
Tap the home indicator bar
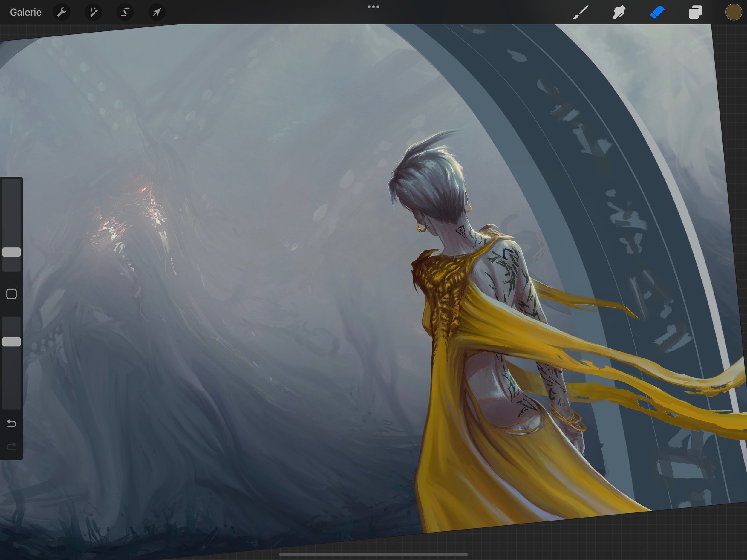click(373, 554)
